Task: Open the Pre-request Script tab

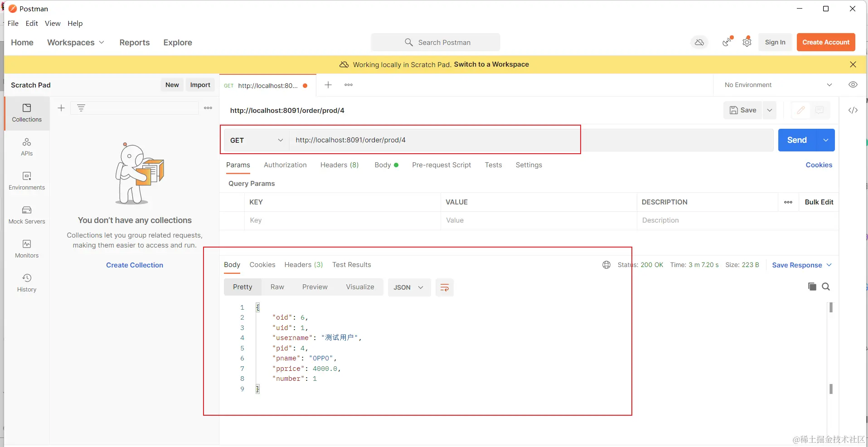Action: pos(441,165)
